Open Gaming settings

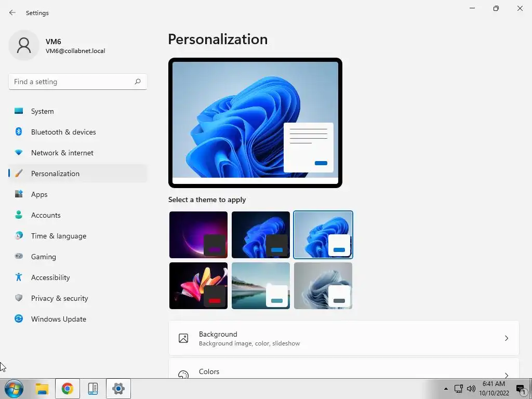coord(78,257)
